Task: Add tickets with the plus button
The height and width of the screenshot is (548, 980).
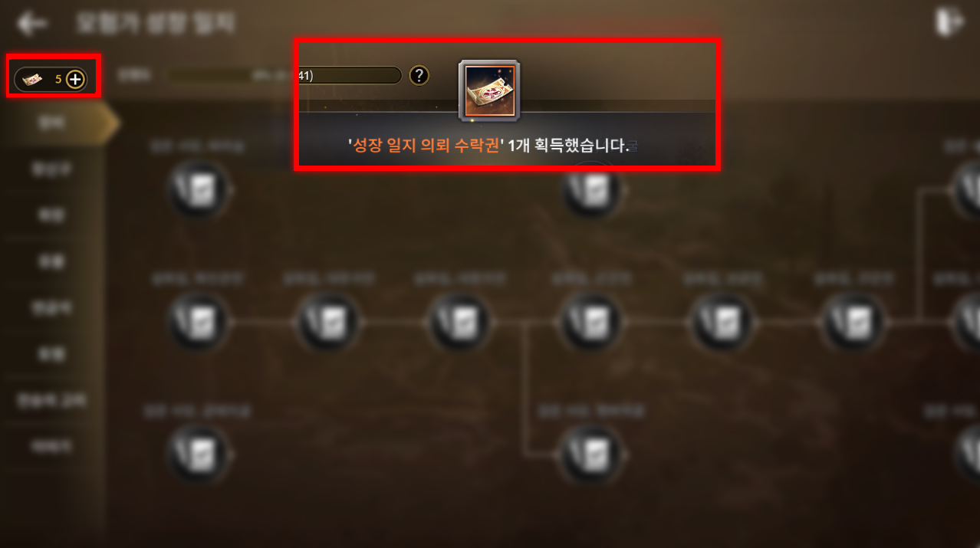Action: point(75,78)
